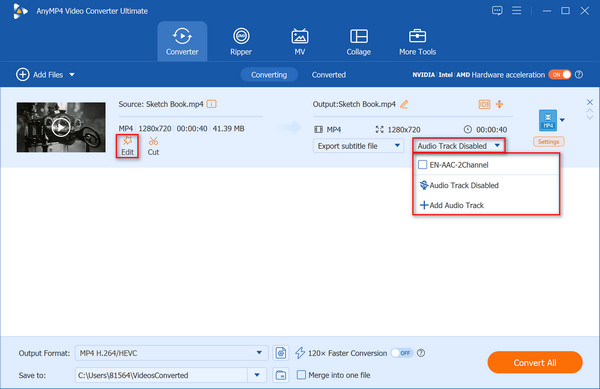This screenshot has height=389, width=600.
Task: Open the feedback message icon
Action: click(497, 10)
